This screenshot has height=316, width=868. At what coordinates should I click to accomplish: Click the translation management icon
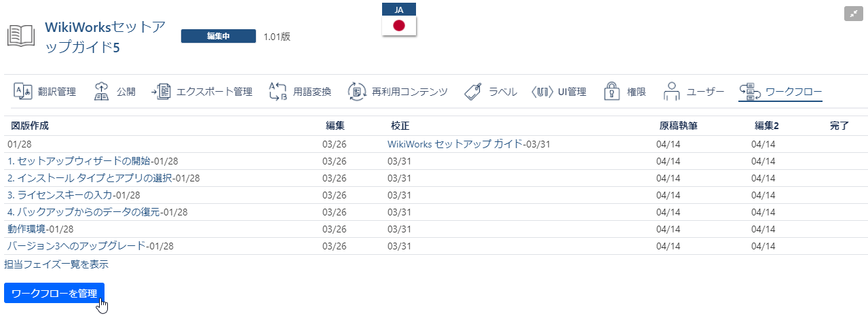click(x=23, y=92)
